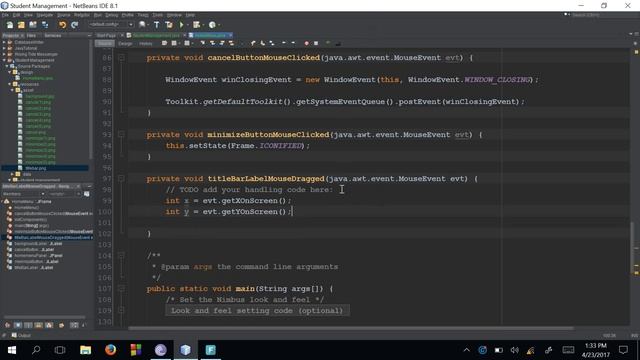This screenshot has width=640, height=360.
Task: Collapse the minimizeButtonMouseClicked method fold
Action: coord(121,134)
